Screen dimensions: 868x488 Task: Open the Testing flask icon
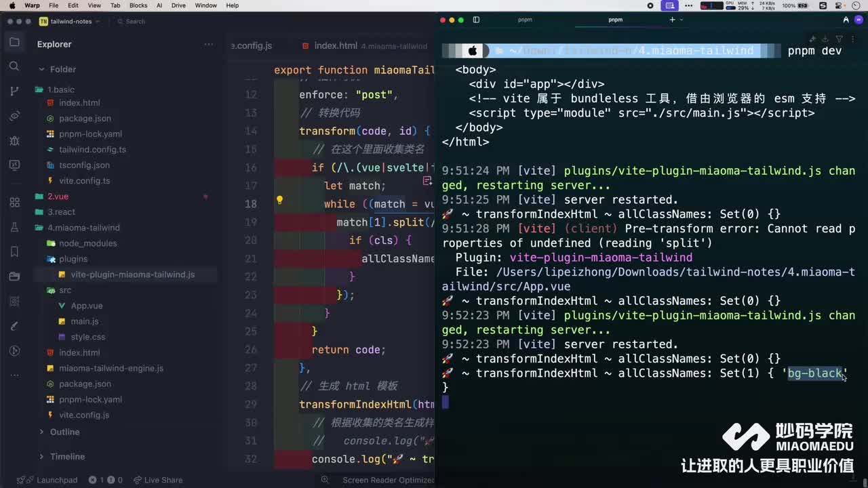[x=14, y=227]
